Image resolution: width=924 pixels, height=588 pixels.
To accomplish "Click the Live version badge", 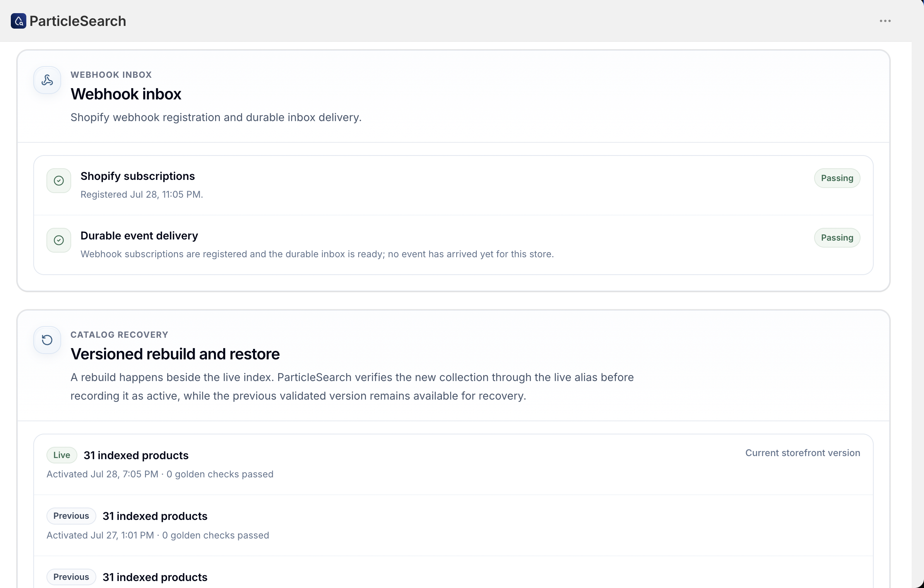I will coord(62,455).
